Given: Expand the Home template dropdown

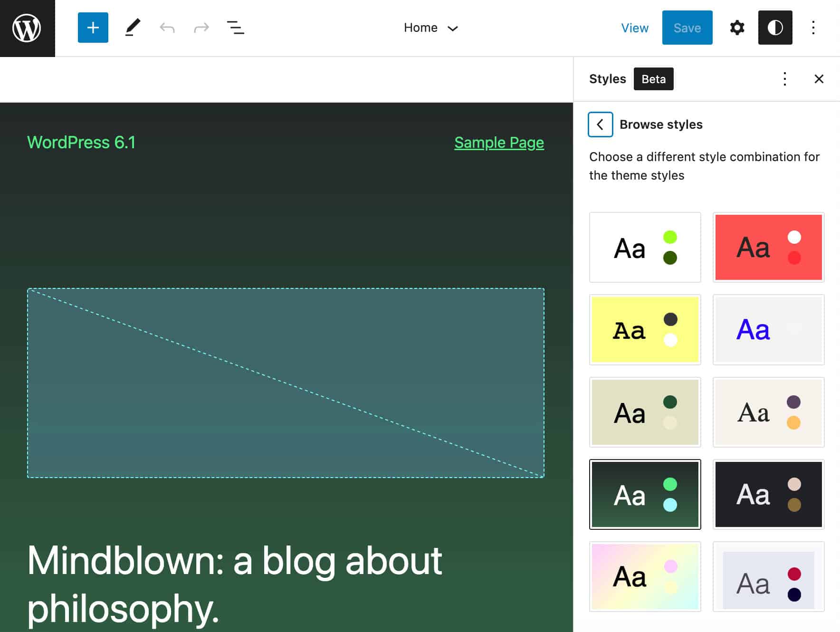Looking at the screenshot, I should tap(430, 28).
